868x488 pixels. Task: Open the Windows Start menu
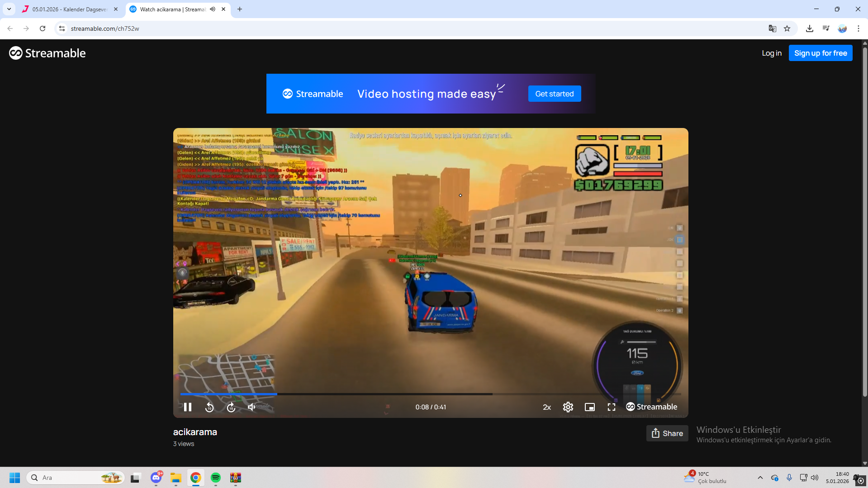14,478
